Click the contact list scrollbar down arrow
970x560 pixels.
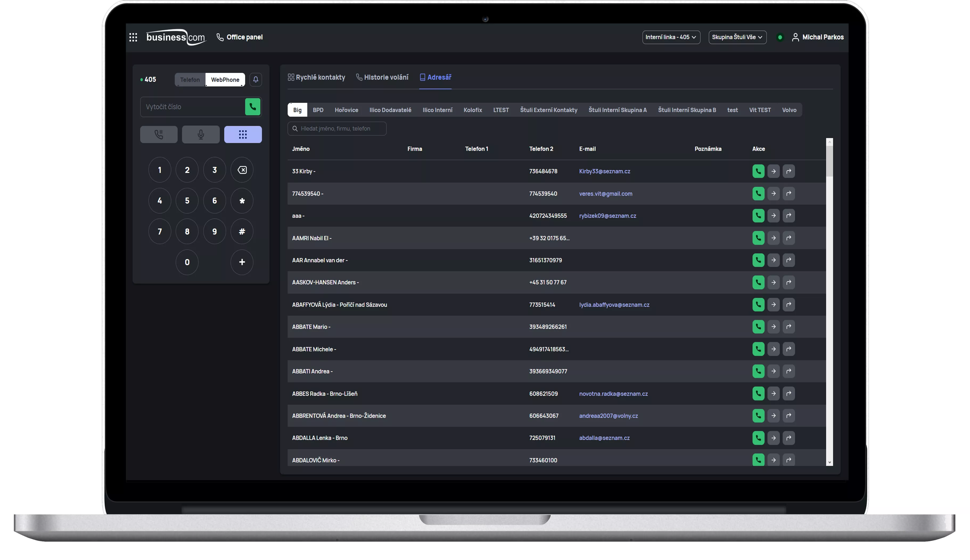click(829, 462)
